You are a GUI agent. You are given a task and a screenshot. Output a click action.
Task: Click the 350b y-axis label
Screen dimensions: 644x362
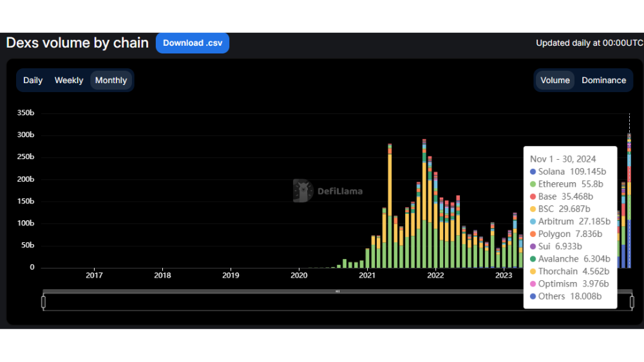(26, 113)
